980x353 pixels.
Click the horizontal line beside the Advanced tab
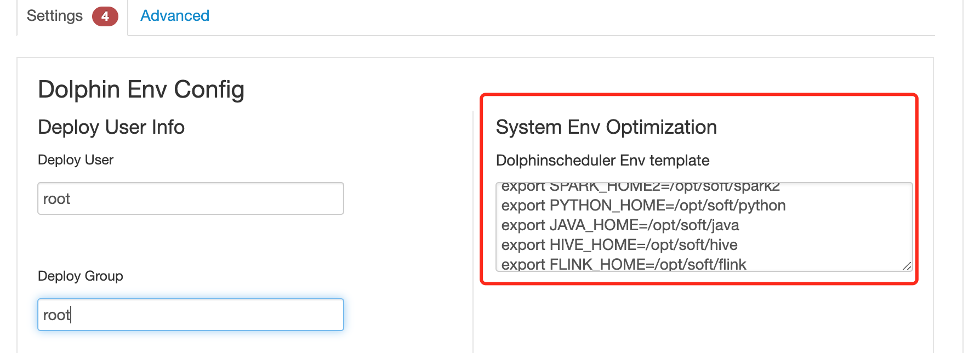pyautogui.click(x=548, y=36)
